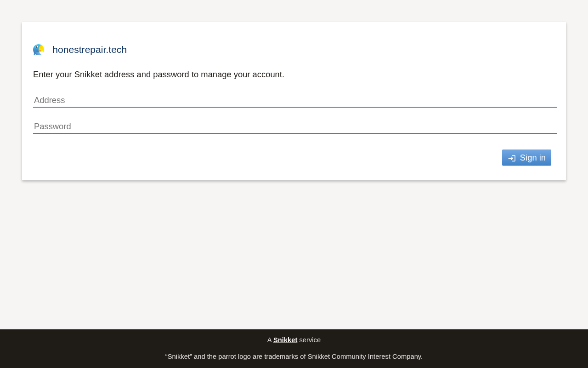This screenshot has width=588, height=368.
Task: Click the Sign in button
Action: click(526, 158)
